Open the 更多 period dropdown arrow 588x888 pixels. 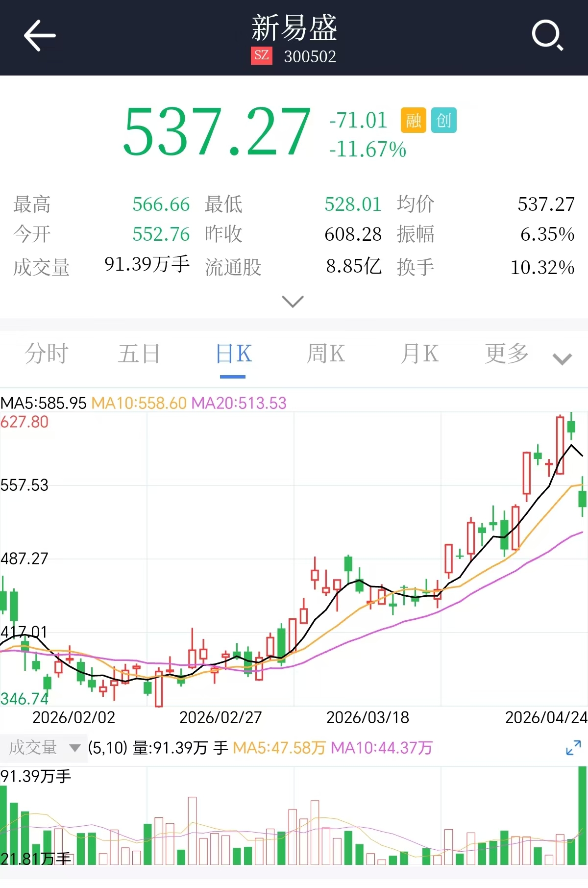coord(562,359)
